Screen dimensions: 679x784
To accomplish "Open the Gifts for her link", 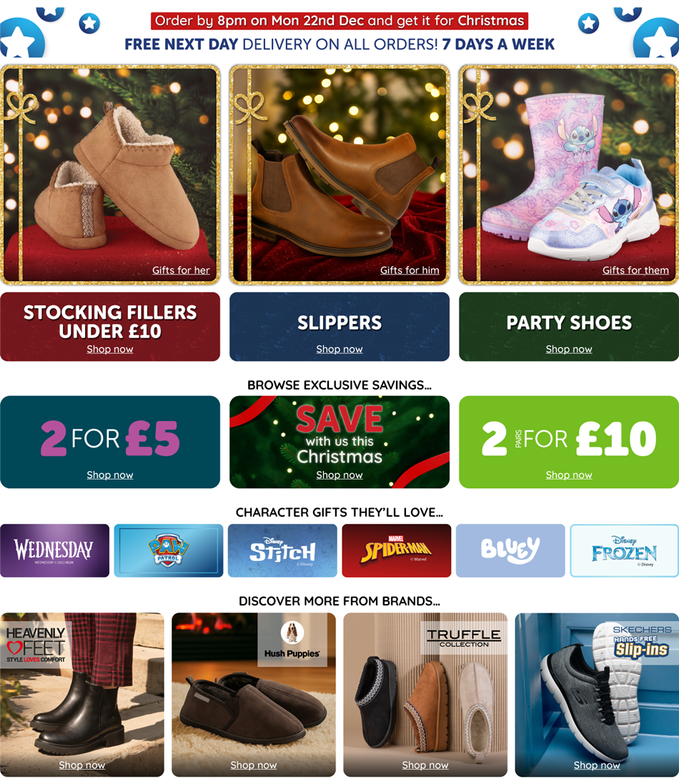I will point(181,270).
